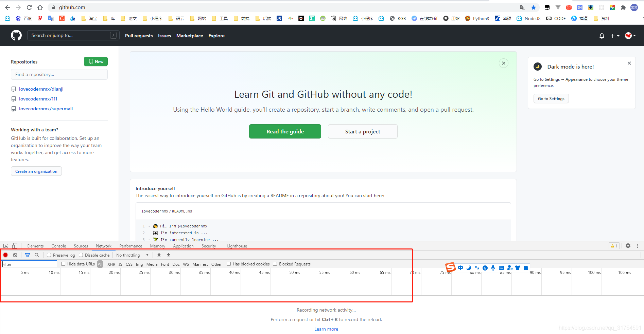
Task: Close the Dark mode notice
Action: click(x=629, y=63)
